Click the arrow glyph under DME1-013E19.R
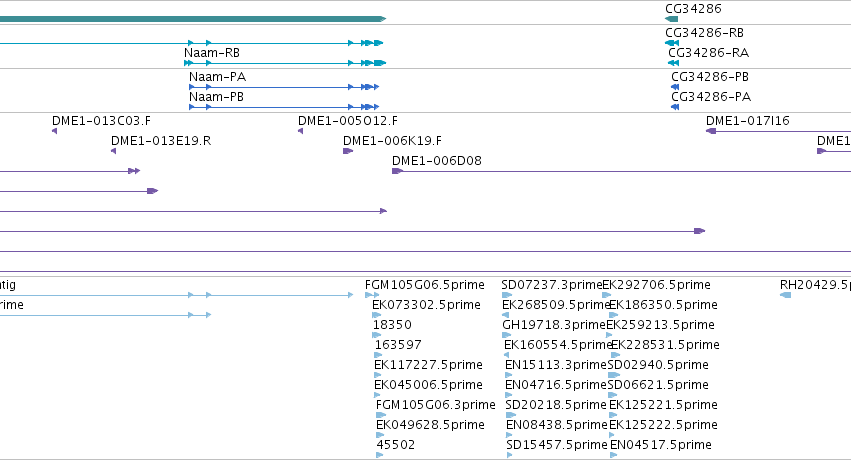Screen dimensions: 851x460 113,151
